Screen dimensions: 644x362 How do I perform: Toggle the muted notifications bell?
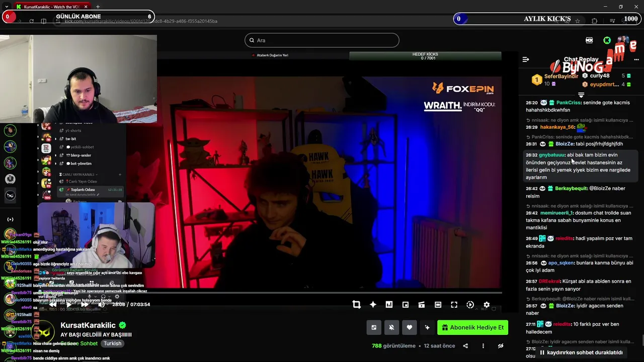391,327
